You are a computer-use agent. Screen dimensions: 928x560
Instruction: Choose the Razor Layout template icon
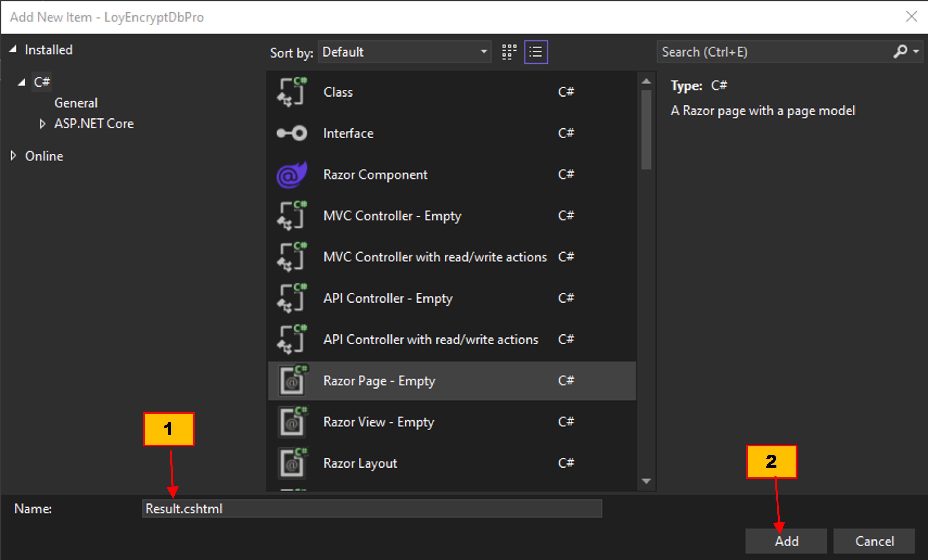[x=291, y=463]
